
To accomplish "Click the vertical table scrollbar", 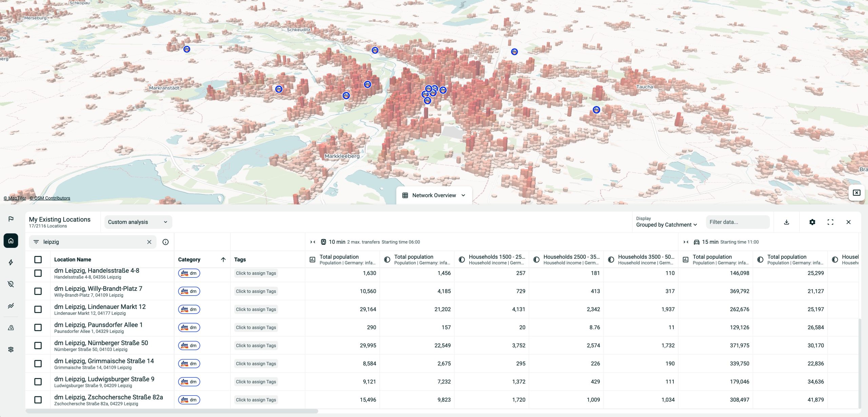I will [x=860, y=363].
